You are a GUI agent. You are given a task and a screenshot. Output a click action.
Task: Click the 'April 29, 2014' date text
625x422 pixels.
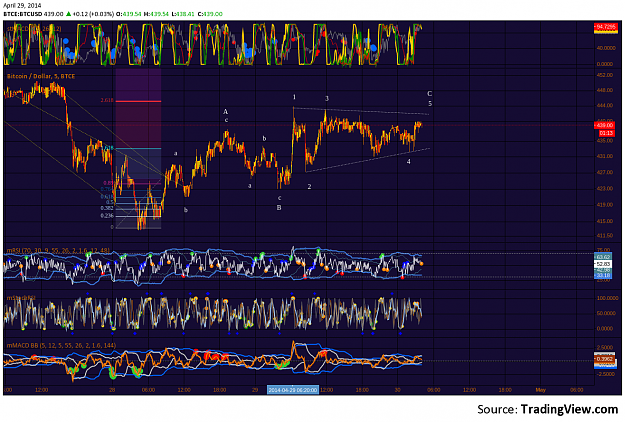22,6
